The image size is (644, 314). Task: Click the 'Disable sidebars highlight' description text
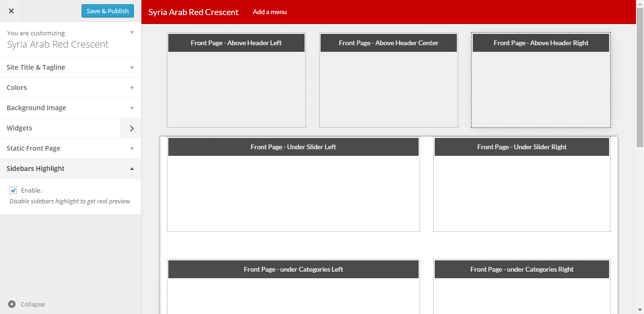pyautogui.click(x=70, y=201)
